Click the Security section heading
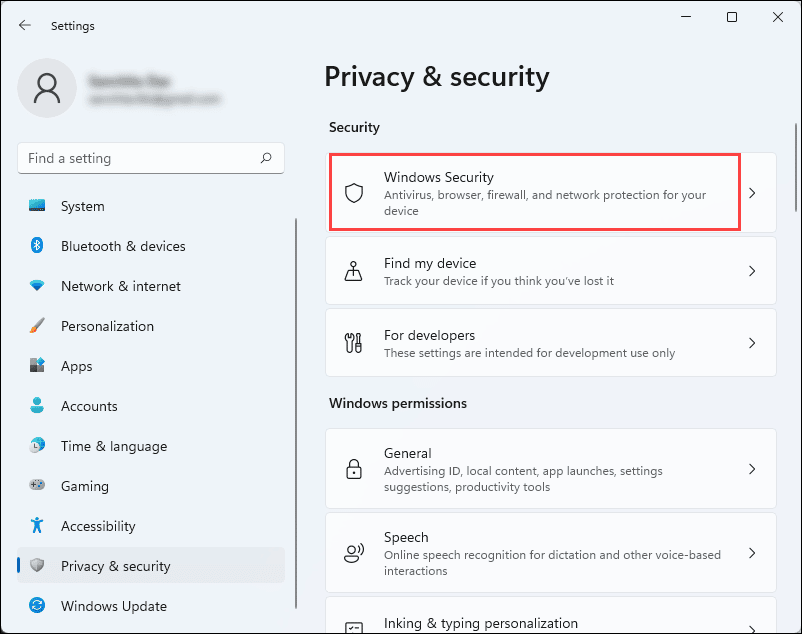This screenshot has height=634, width=802. [354, 127]
